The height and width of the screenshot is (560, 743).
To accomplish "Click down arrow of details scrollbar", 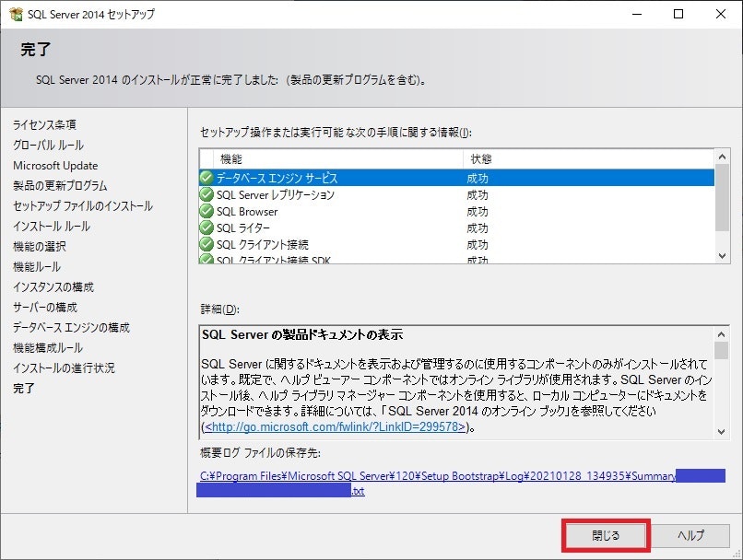I will pos(721,431).
